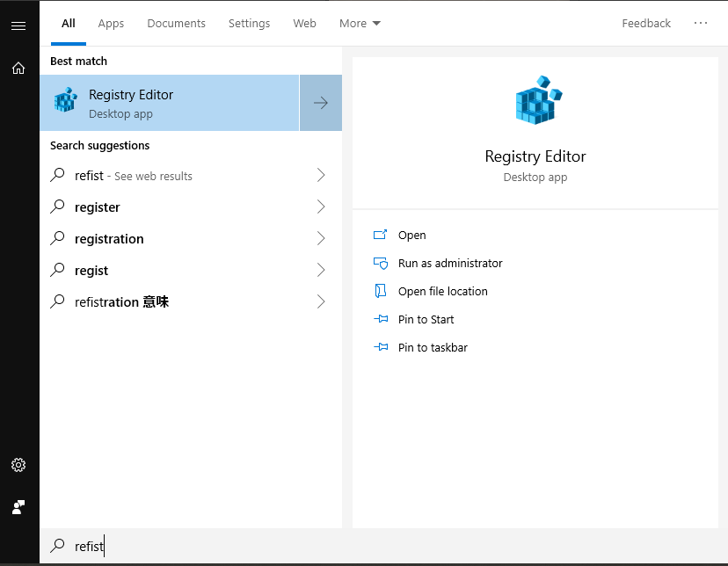
Task: Click the magnifier icon beside registration
Action: (57, 238)
